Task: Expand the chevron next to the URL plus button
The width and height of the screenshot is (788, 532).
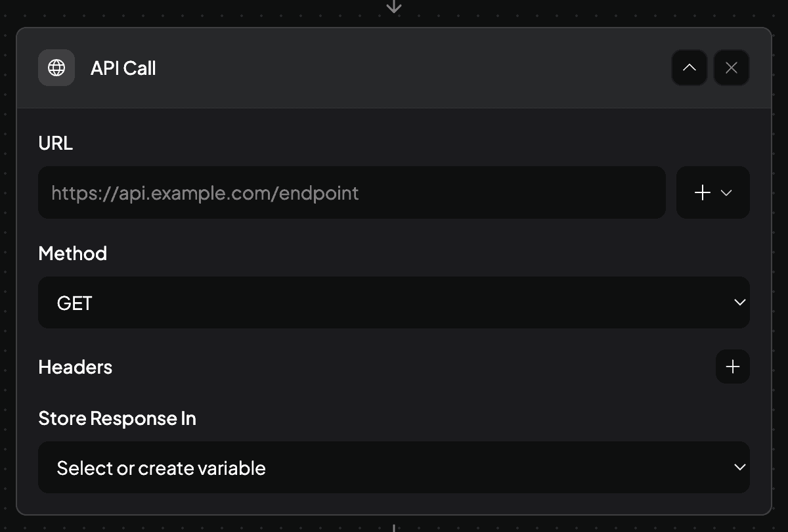Action: pyautogui.click(x=726, y=193)
